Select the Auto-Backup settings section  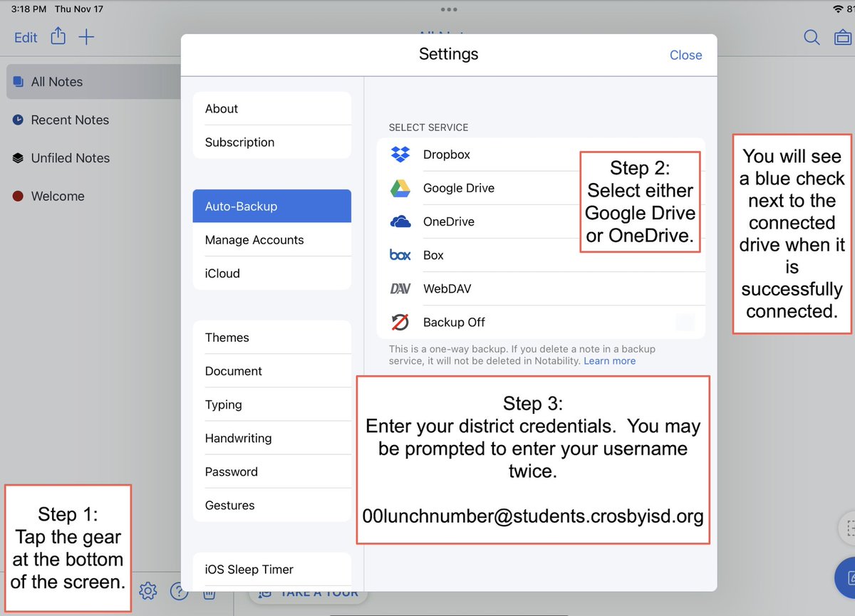[x=272, y=206]
